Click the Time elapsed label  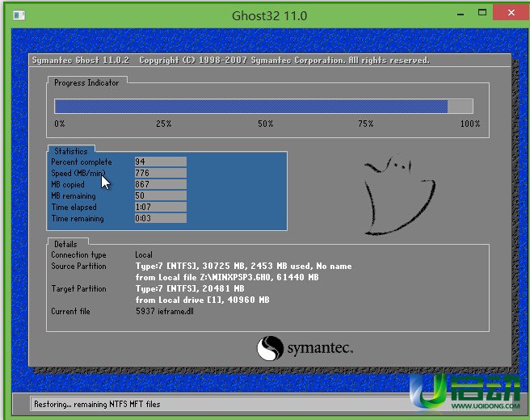point(74,207)
